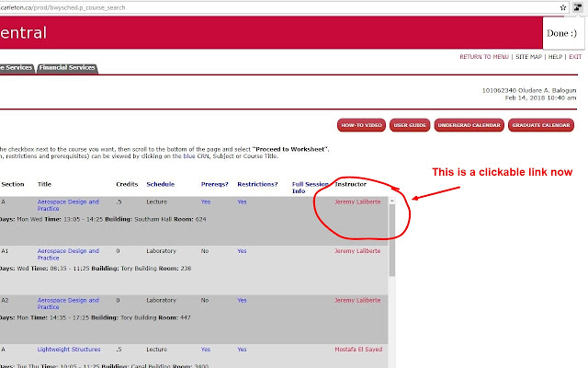Click Restrictions Yes link for section A2 laboratory
The image size is (588, 368).
click(242, 300)
